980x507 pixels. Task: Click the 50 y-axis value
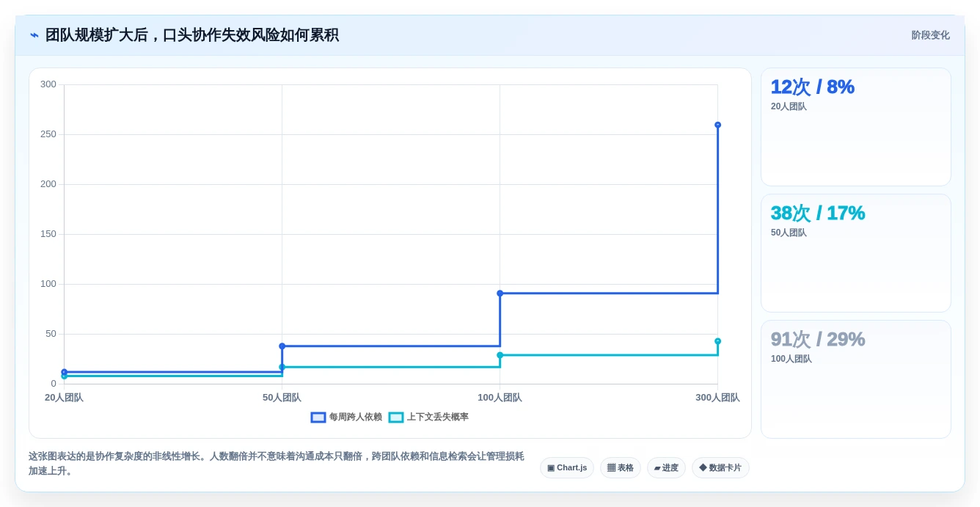pyautogui.click(x=51, y=334)
